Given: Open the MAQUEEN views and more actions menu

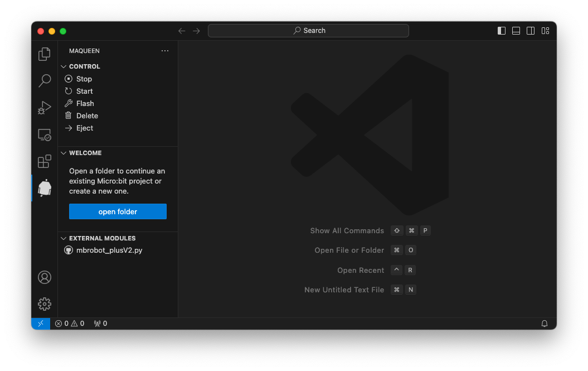Looking at the screenshot, I should [x=165, y=51].
